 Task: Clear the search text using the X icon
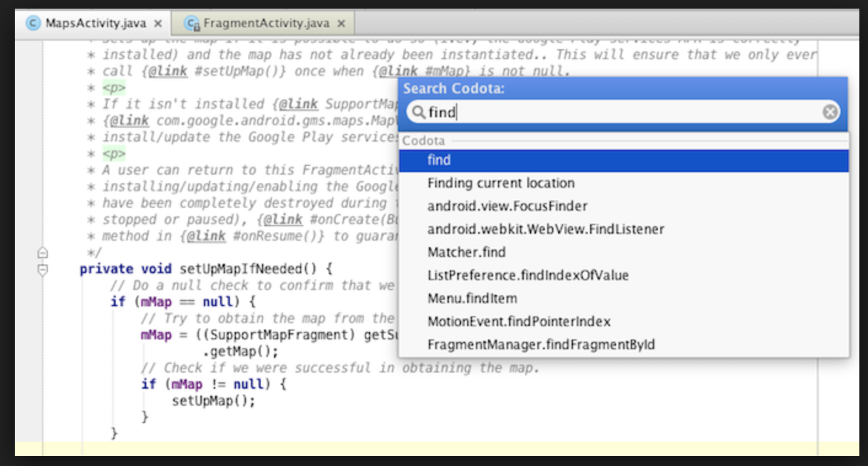[x=831, y=113]
